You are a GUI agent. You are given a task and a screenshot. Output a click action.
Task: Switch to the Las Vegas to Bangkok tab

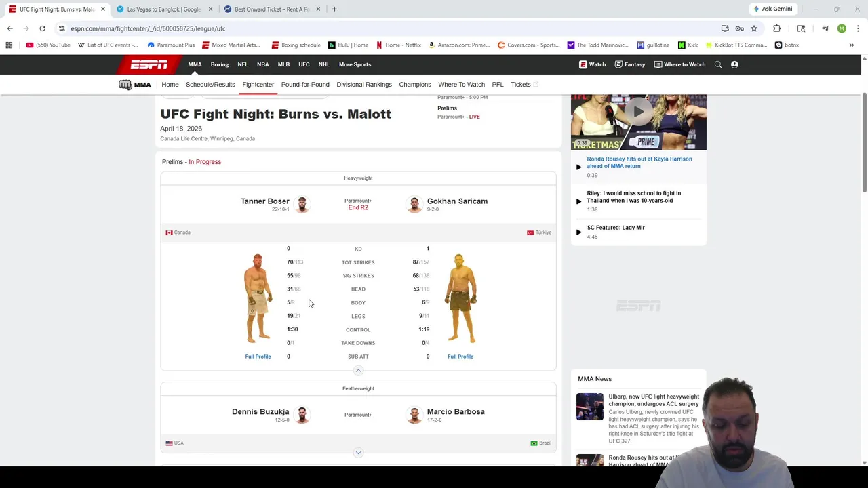[x=163, y=9]
